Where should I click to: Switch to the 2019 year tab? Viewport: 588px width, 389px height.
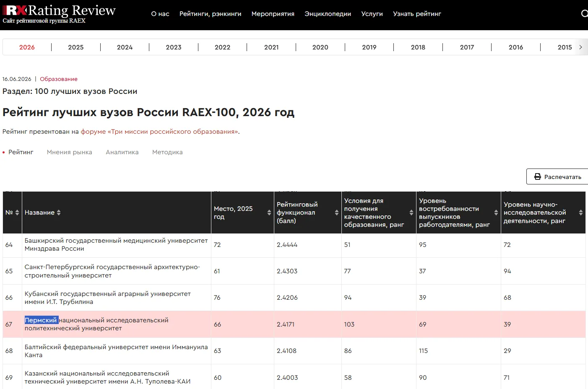tap(369, 47)
